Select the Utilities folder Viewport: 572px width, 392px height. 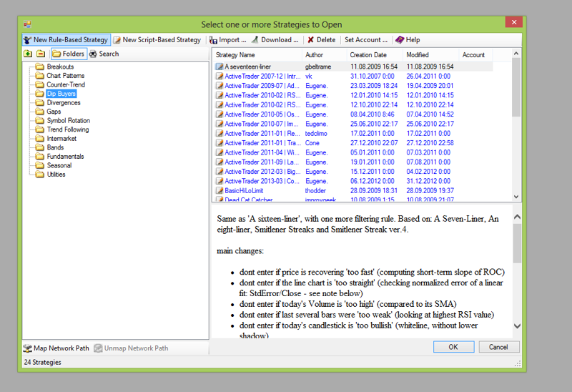56,175
